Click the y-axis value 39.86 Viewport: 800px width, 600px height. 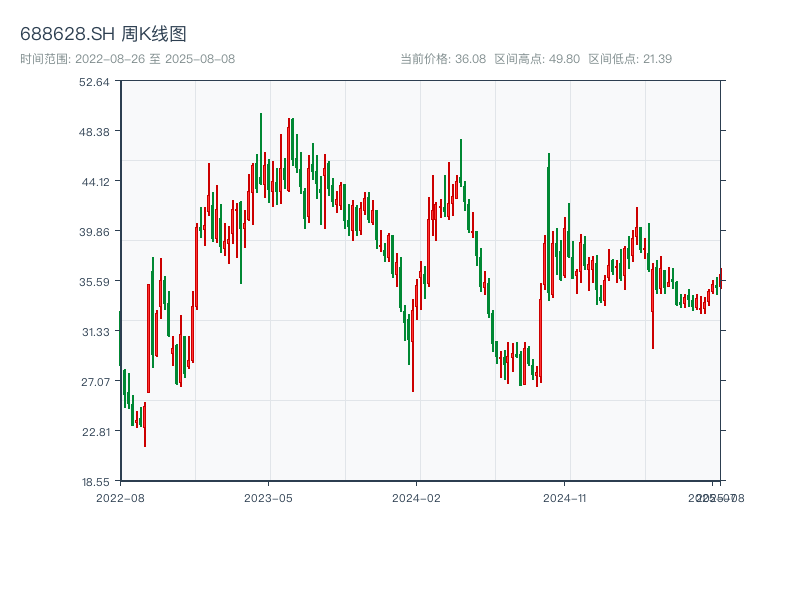tap(94, 232)
